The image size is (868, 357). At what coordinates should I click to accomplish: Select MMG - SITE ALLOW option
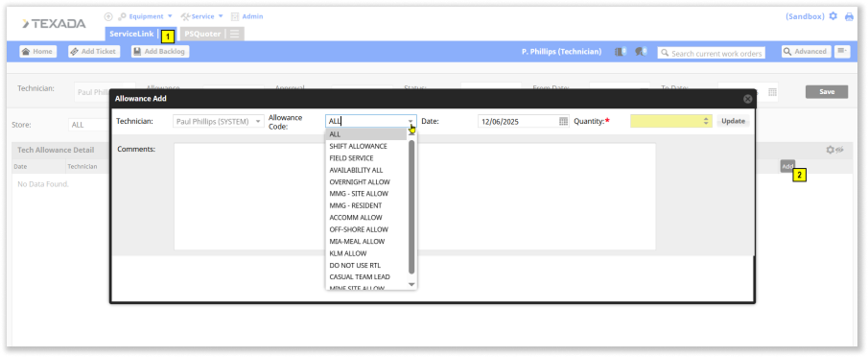(366, 194)
